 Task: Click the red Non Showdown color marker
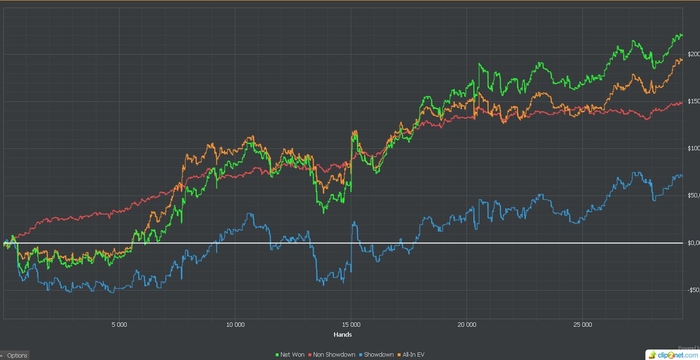[x=310, y=355]
